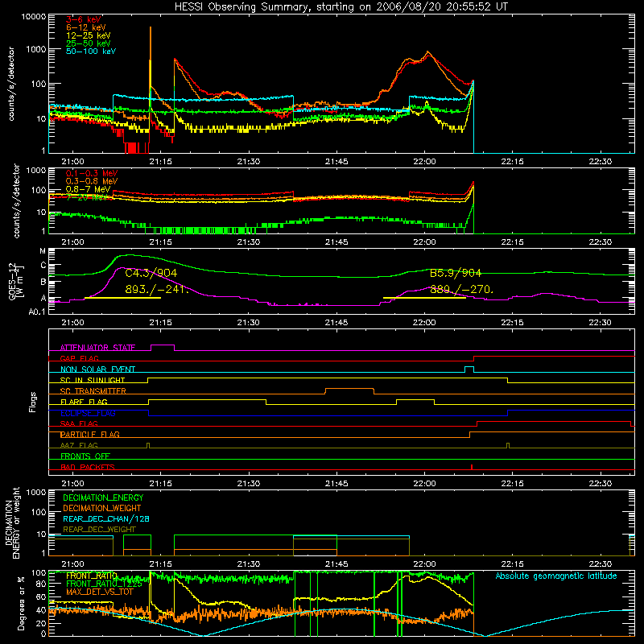Select the 0.1-0.3 MeV legend label
This screenshot has width=644, height=644.
point(92,173)
